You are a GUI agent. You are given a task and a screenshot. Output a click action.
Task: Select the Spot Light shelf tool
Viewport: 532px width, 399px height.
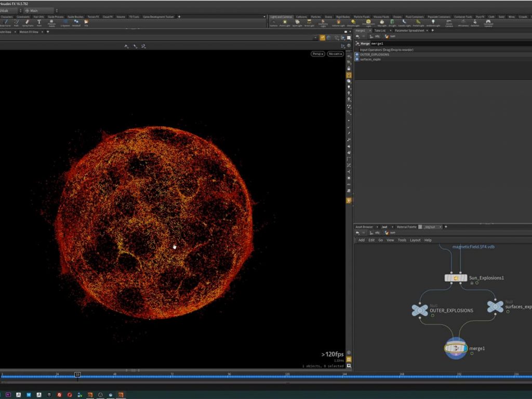(297, 22)
